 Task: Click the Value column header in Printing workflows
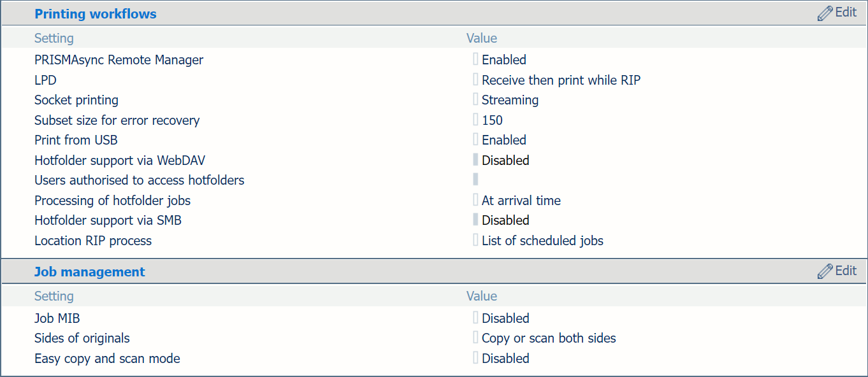point(482,38)
